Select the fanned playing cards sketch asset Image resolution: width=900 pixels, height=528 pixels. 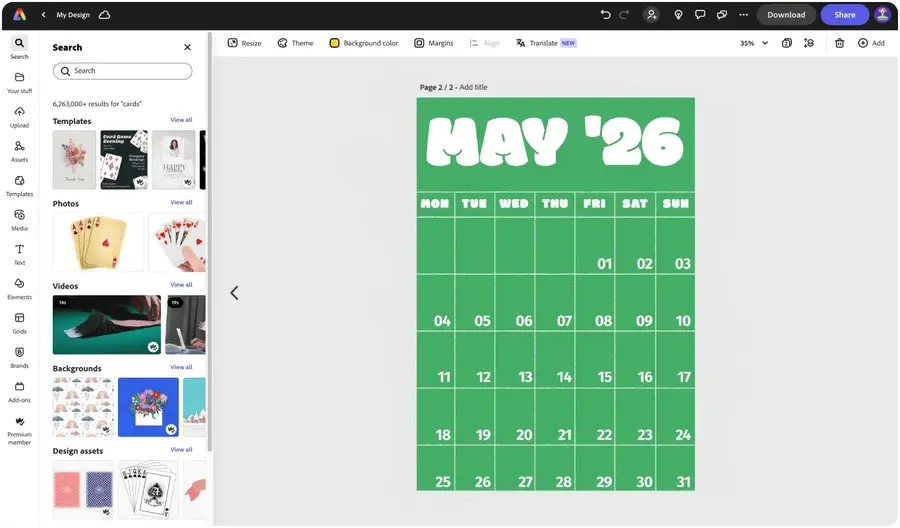(x=148, y=490)
